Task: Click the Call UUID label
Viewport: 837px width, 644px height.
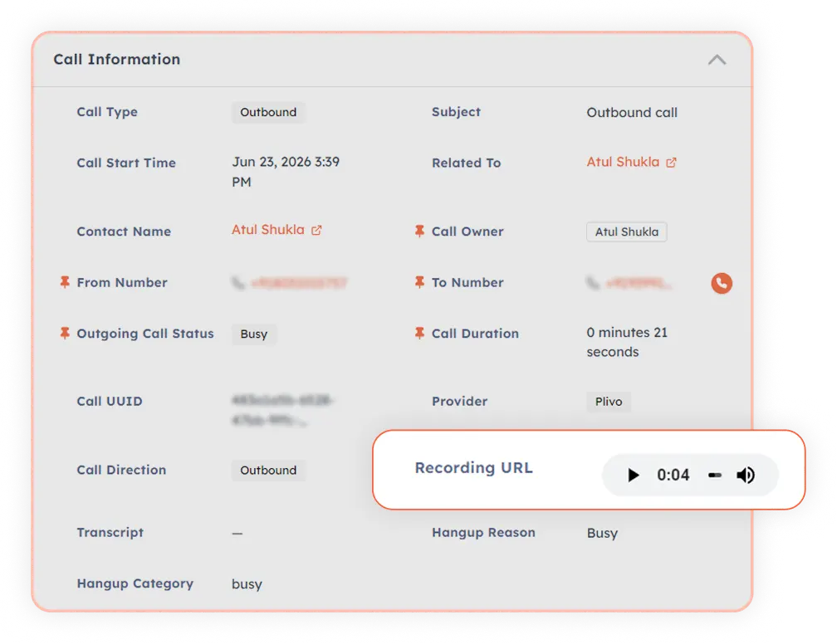Action: (x=110, y=401)
